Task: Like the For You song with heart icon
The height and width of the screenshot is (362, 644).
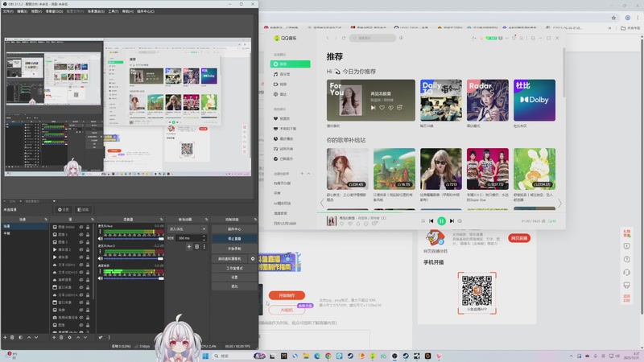Action: tap(382, 108)
